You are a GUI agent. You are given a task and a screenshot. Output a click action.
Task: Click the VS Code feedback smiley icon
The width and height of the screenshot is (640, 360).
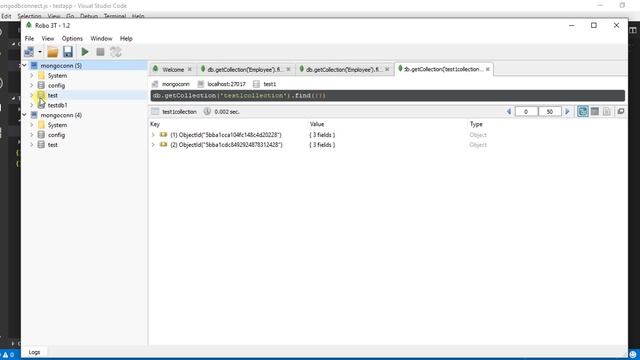[633, 355]
